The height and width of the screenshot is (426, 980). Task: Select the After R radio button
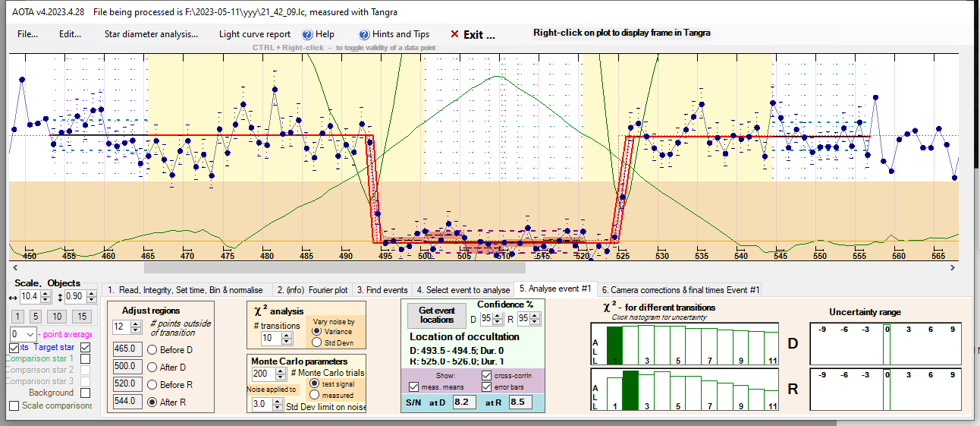pyautogui.click(x=152, y=402)
